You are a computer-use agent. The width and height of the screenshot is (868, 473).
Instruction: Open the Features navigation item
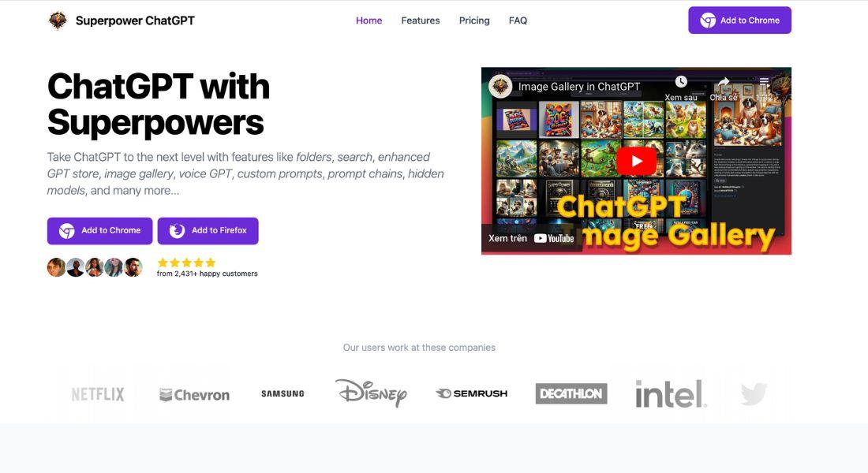(x=421, y=20)
